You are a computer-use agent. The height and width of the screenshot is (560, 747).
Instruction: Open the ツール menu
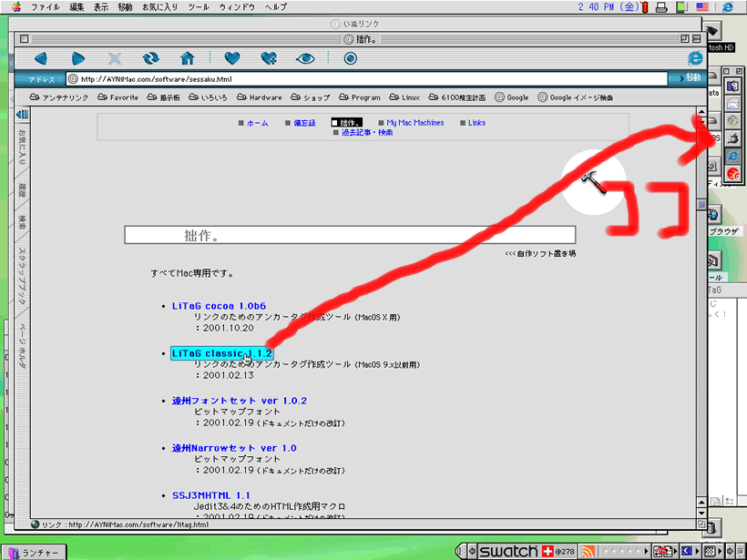pyautogui.click(x=199, y=7)
